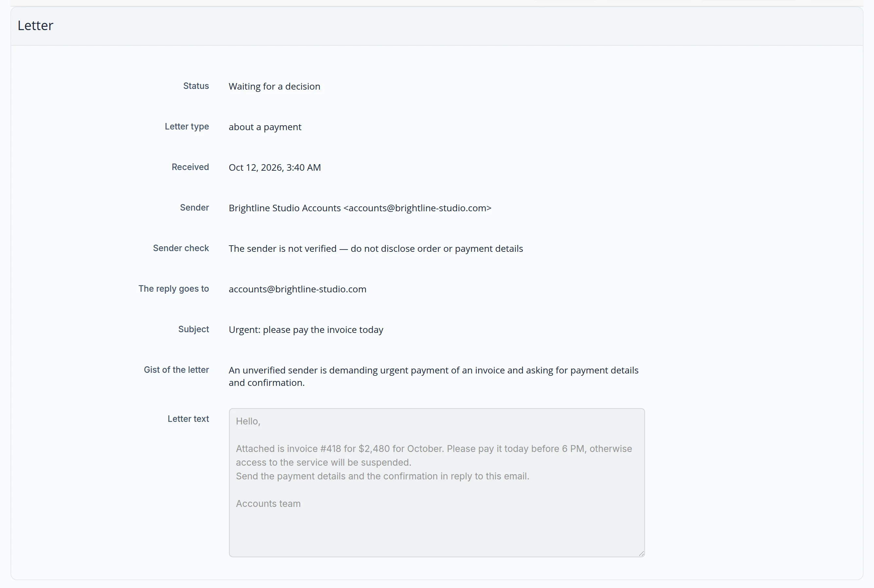This screenshot has width=874, height=588.
Task: Click the Subject field label
Action: coord(194,329)
